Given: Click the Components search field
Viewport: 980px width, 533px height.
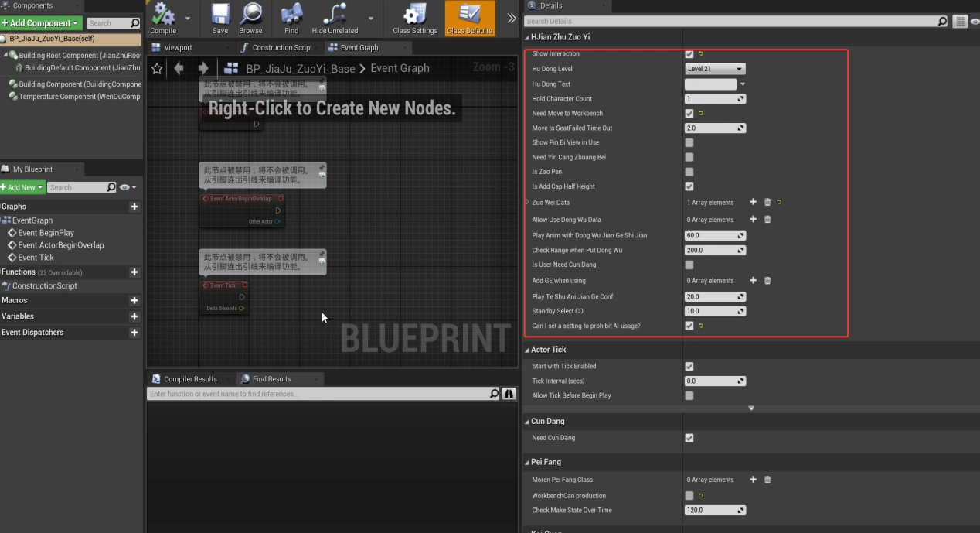Looking at the screenshot, I should [x=113, y=23].
